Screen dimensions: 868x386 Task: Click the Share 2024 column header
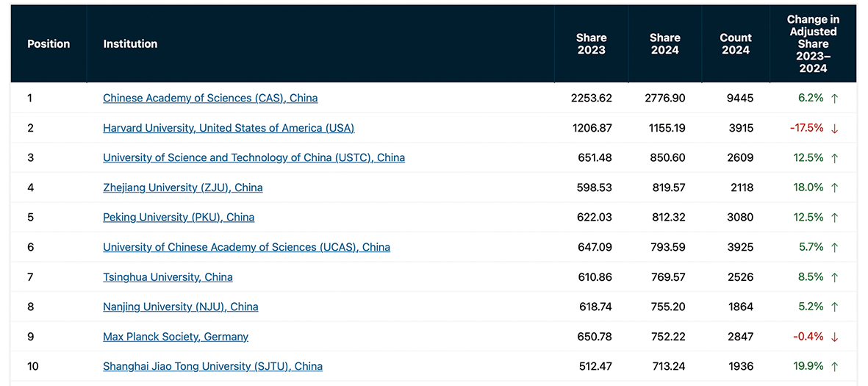(664, 44)
